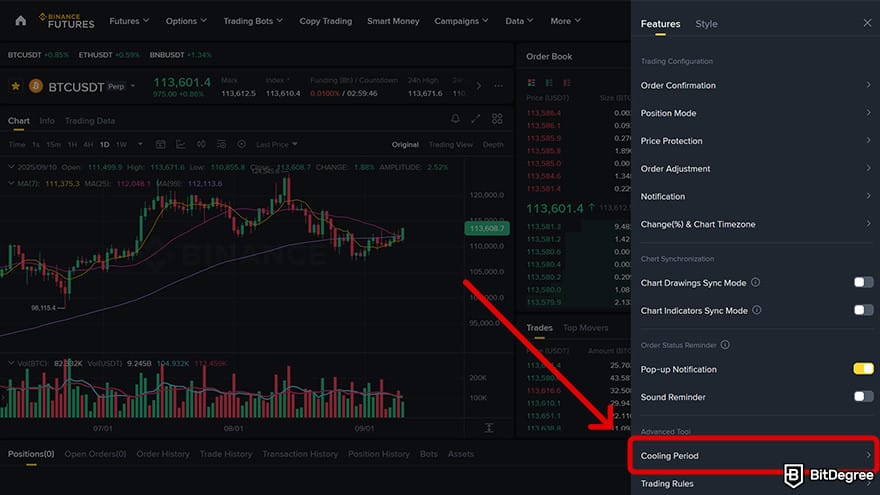This screenshot has width=880, height=495.
Task: Select order book bids-only view icon
Action: point(549,82)
